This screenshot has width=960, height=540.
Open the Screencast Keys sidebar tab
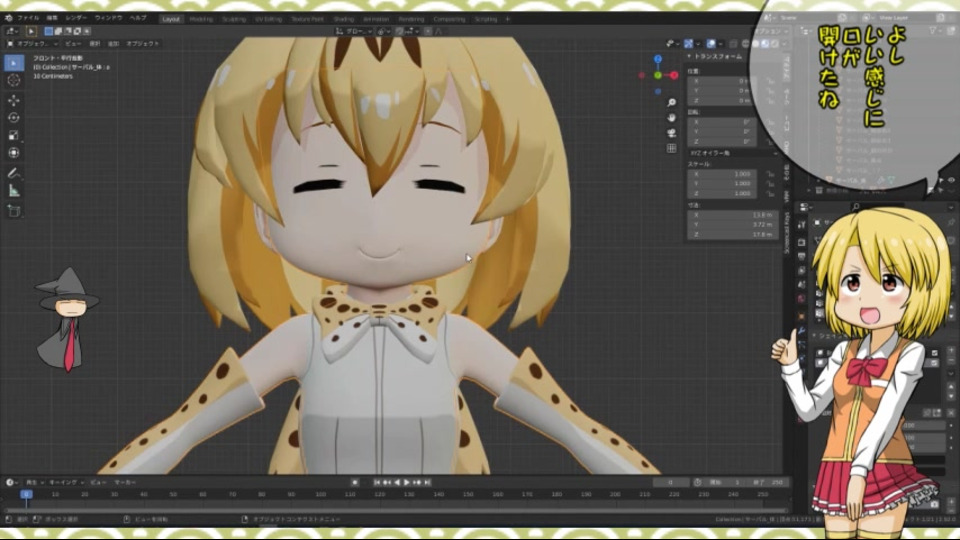point(787,233)
